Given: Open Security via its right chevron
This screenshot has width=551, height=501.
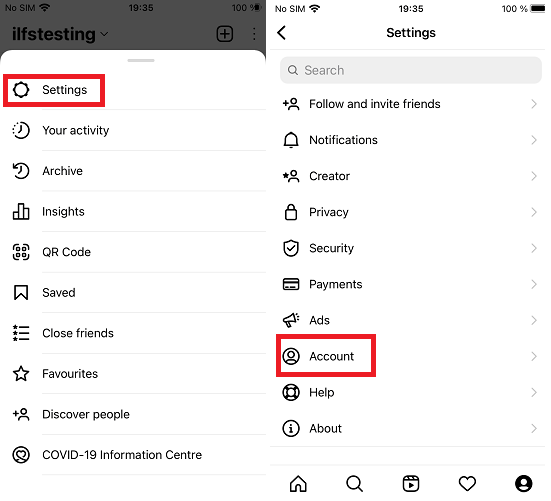Looking at the screenshot, I should pos(534,248).
